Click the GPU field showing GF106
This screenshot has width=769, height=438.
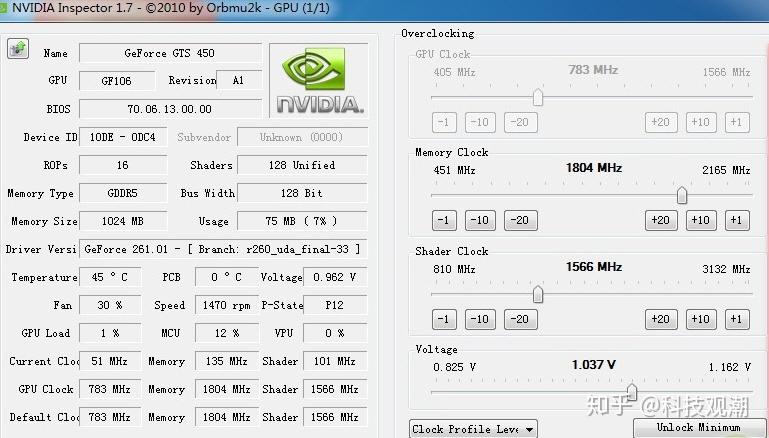point(117,81)
